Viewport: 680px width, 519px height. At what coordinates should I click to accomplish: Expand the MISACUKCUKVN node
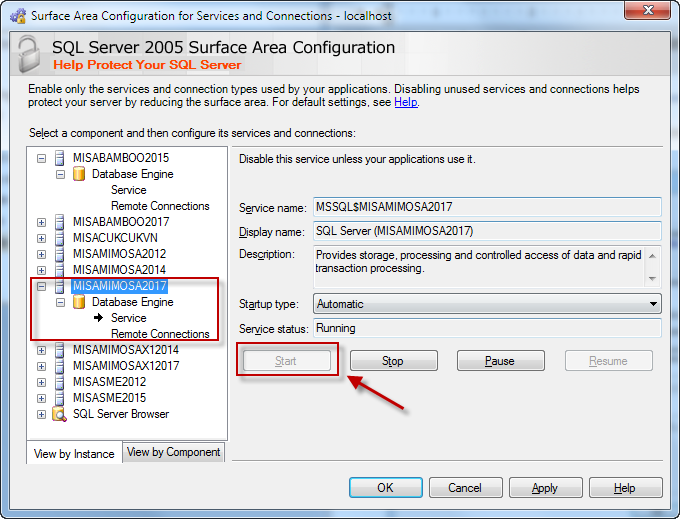pos(41,238)
